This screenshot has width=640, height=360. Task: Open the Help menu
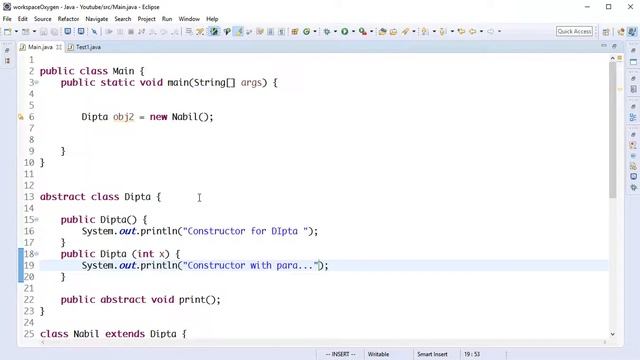tap(212, 19)
